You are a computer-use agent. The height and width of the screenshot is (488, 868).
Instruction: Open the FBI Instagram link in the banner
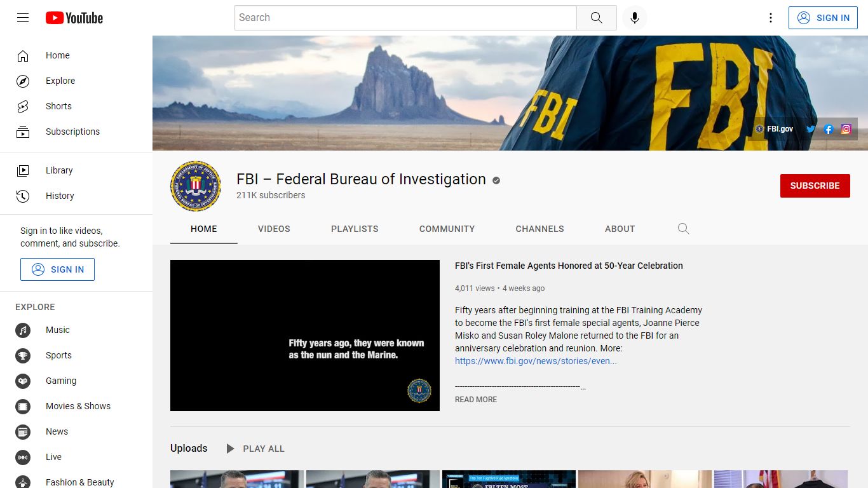(x=846, y=129)
